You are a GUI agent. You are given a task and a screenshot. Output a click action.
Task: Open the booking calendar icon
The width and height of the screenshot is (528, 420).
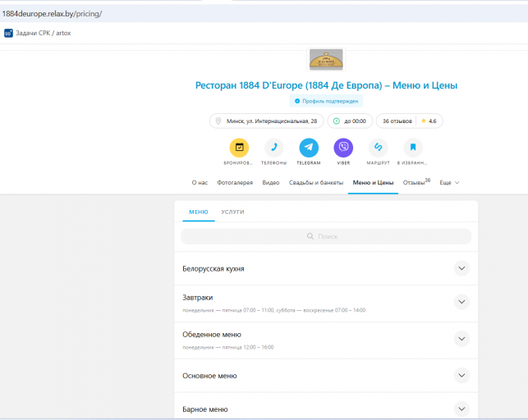pos(239,148)
